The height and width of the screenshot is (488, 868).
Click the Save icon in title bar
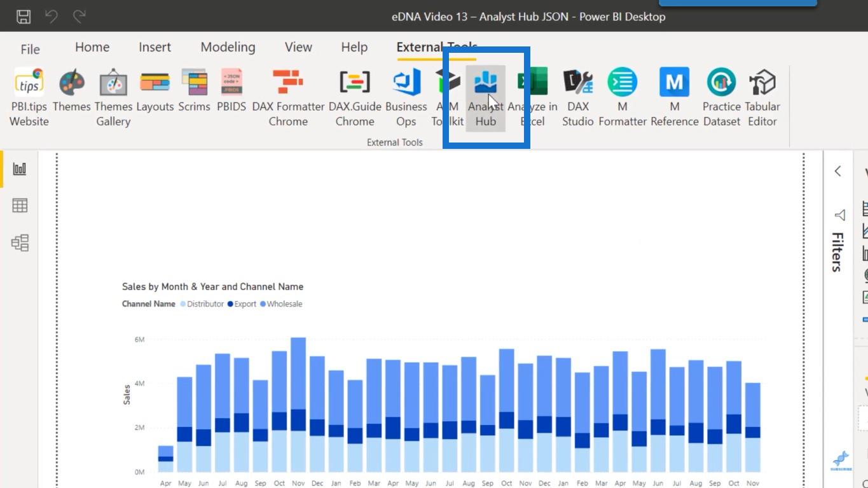coord(24,17)
